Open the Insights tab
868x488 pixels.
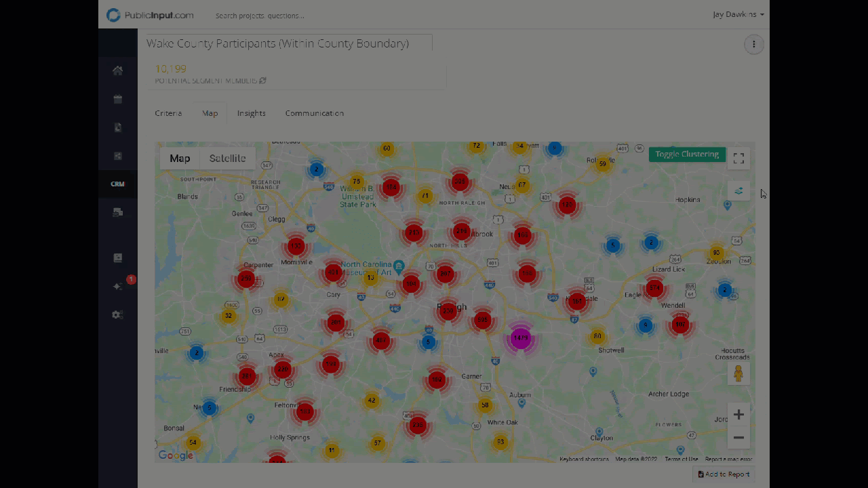[x=251, y=113]
